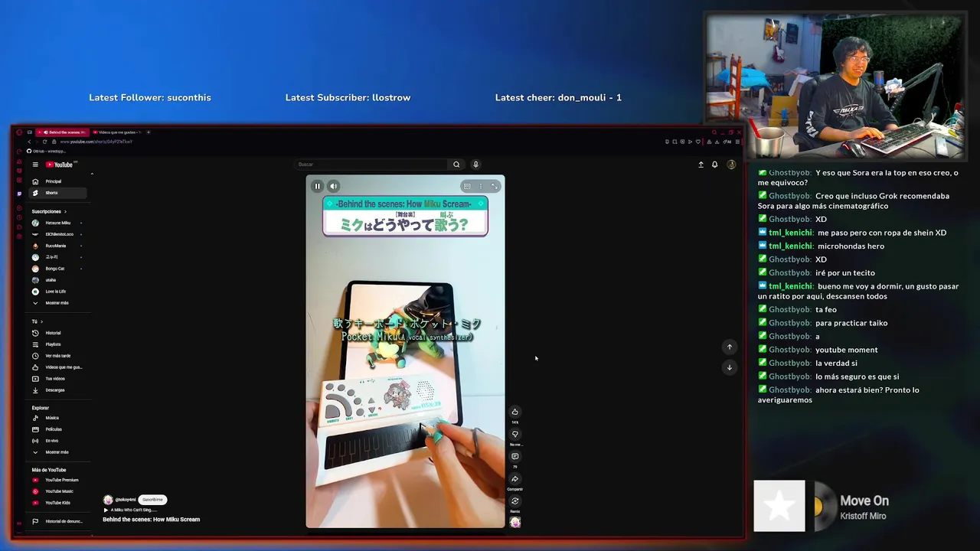The width and height of the screenshot is (980, 551).
Task: Open the Twitch icon in browser sidebar
Action: 19,194
